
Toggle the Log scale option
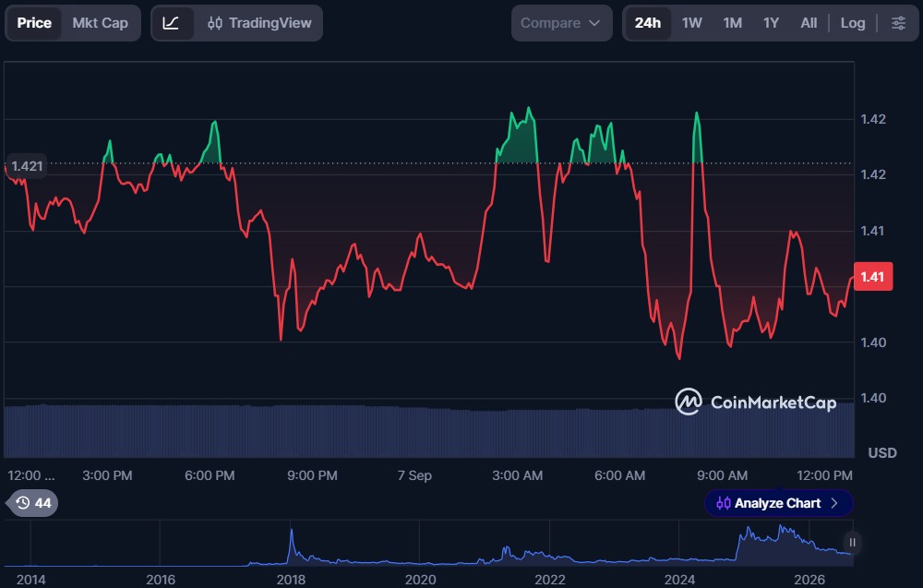pyautogui.click(x=852, y=23)
